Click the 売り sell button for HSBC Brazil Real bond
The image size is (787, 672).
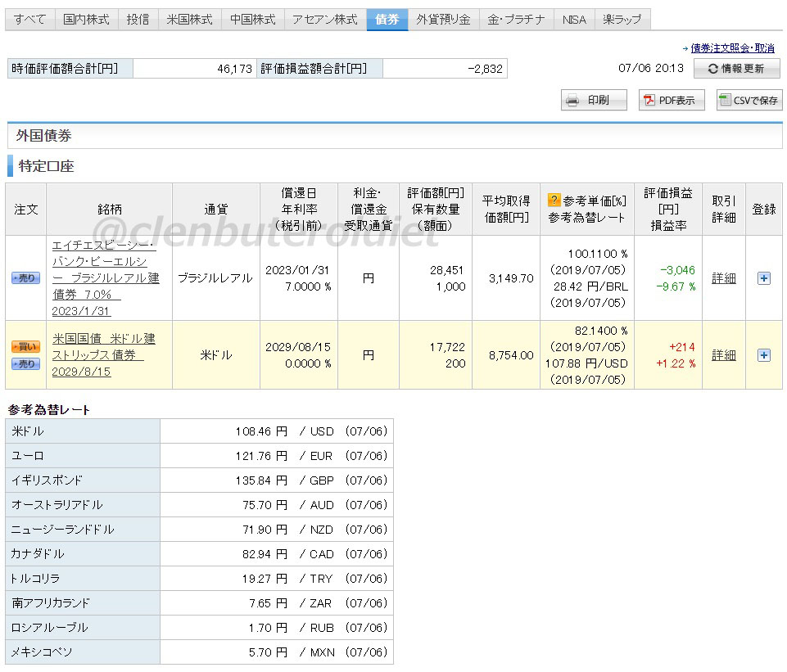(x=25, y=278)
